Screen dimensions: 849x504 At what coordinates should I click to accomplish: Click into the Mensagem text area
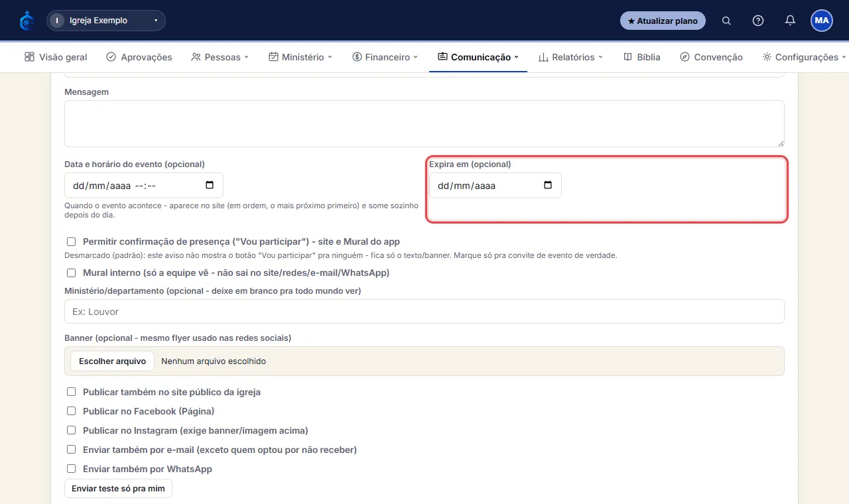pos(424,123)
